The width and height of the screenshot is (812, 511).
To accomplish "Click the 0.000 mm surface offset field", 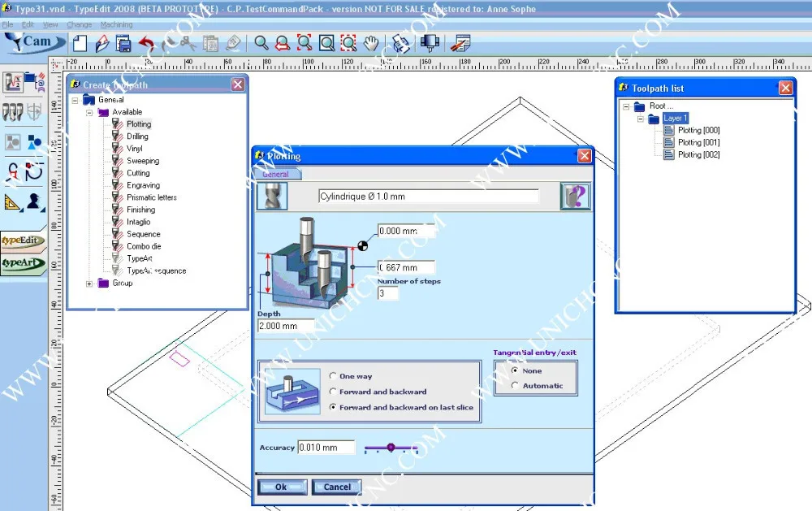I will (407, 232).
